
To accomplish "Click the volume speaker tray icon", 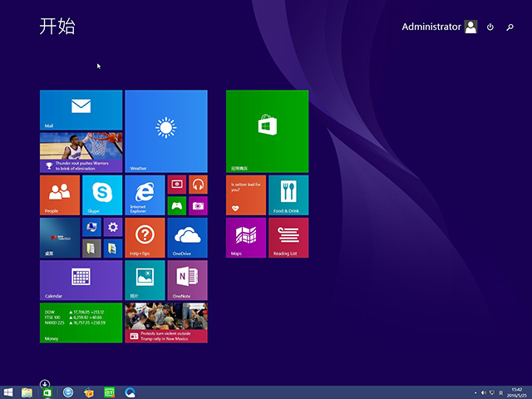I will tap(484, 393).
